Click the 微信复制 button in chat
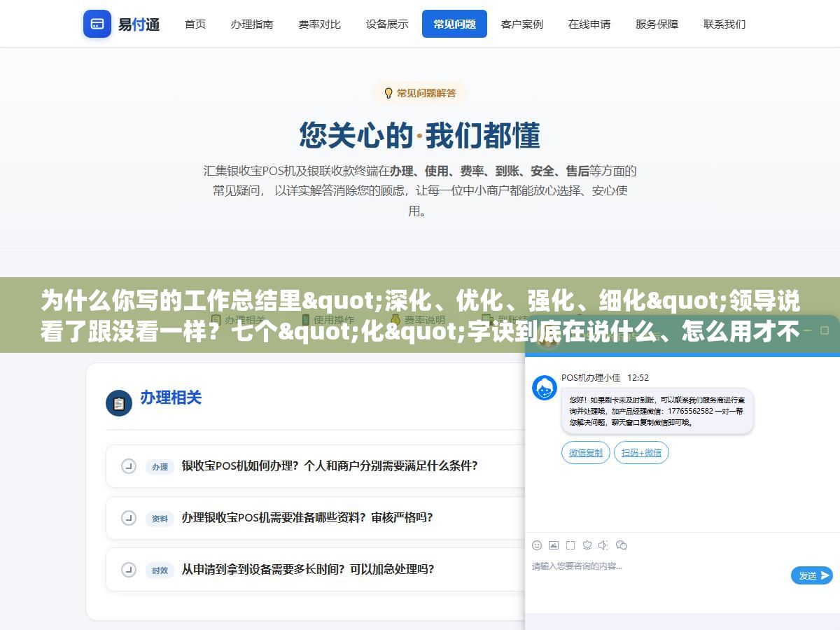This screenshot has width=840, height=630. tap(586, 453)
